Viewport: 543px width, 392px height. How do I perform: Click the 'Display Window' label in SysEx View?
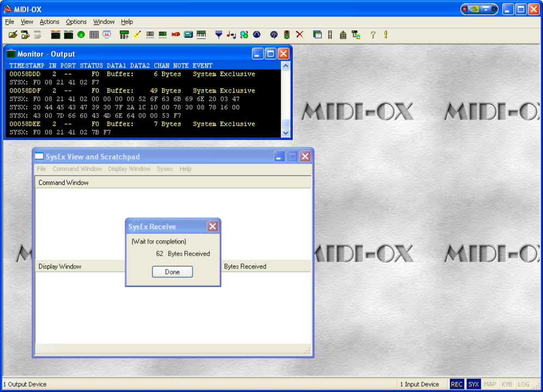pyautogui.click(x=60, y=266)
